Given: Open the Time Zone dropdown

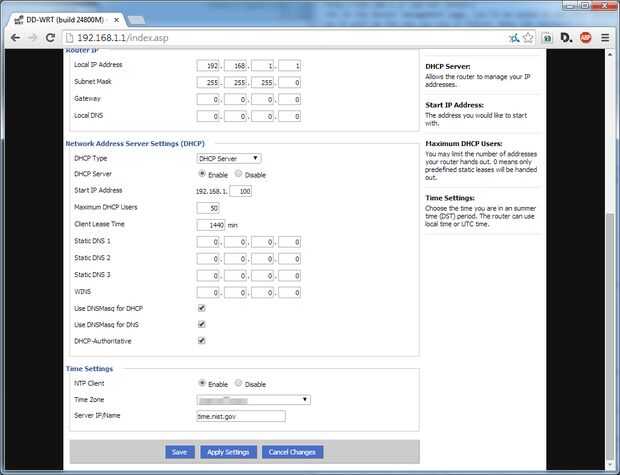Looking at the screenshot, I should coord(253,400).
